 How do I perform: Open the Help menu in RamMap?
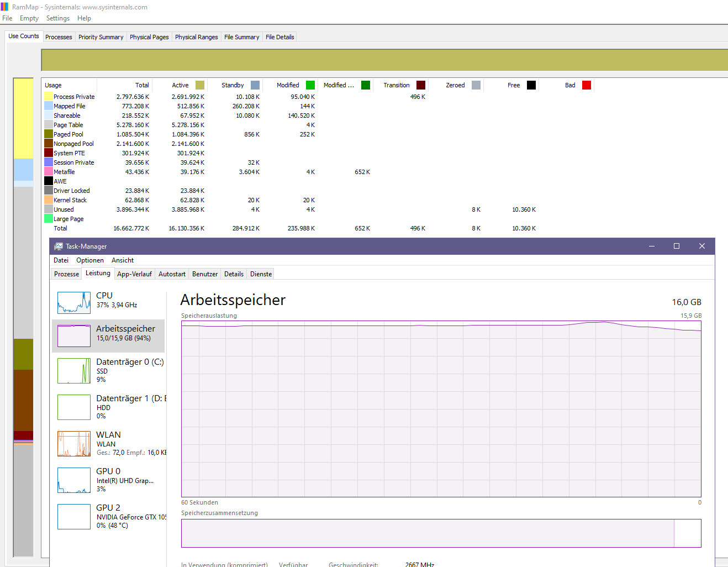click(84, 18)
